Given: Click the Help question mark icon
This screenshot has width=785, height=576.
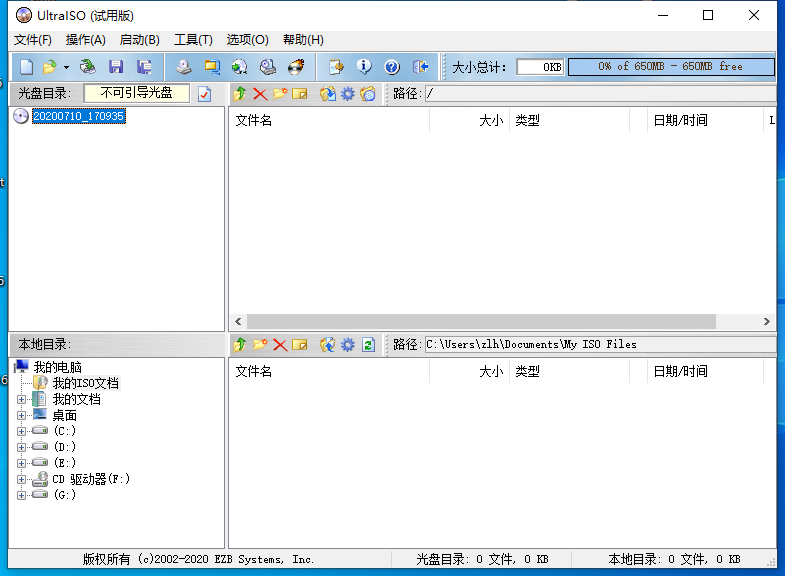Looking at the screenshot, I should click(x=392, y=67).
